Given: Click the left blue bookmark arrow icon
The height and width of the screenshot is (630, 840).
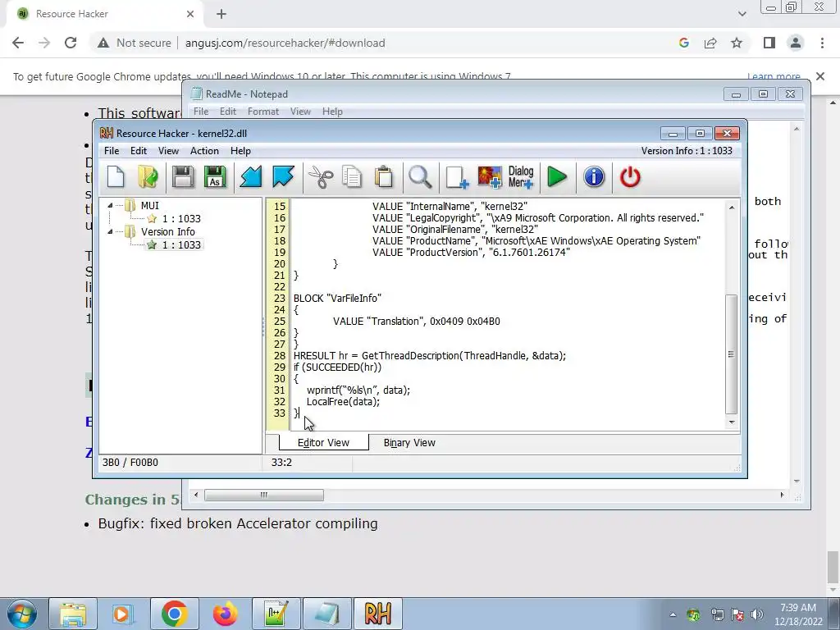Looking at the screenshot, I should tap(251, 177).
